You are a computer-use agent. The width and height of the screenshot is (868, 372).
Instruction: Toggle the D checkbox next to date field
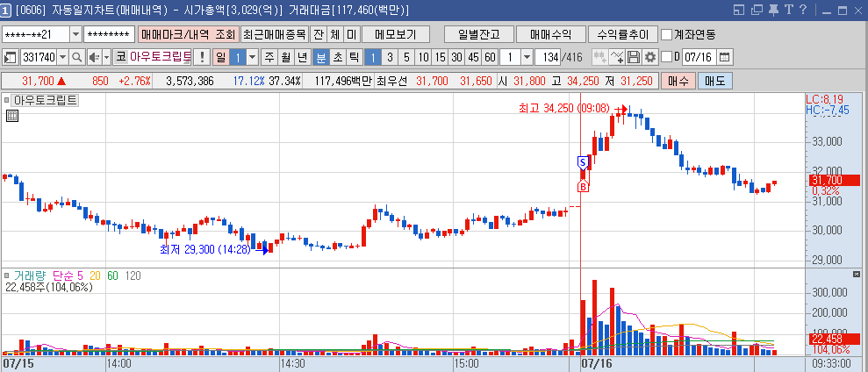pyautogui.click(x=666, y=57)
